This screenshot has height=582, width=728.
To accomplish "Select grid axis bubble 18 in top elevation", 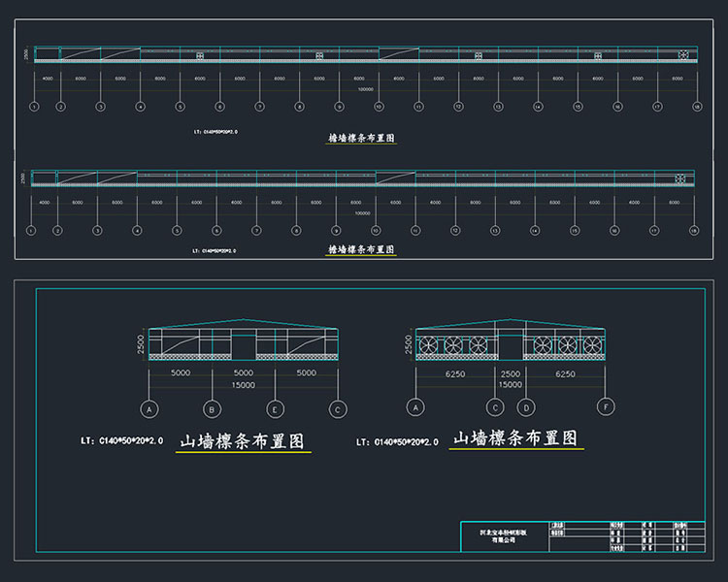I will [x=696, y=107].
